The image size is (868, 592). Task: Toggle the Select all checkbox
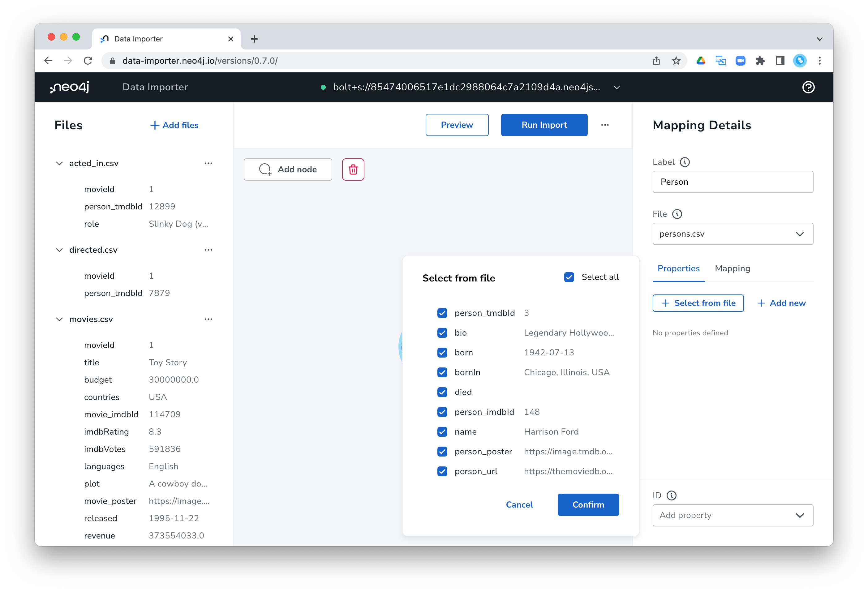point(569,277)
